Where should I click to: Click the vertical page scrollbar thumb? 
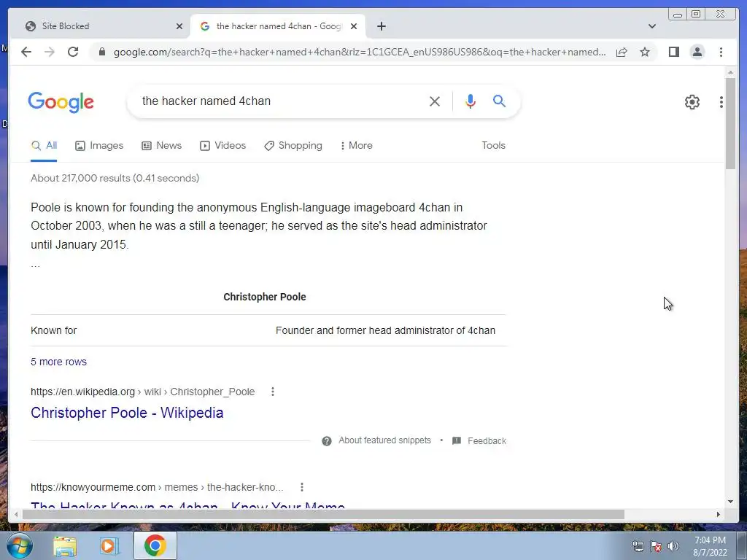pos(729,122)
